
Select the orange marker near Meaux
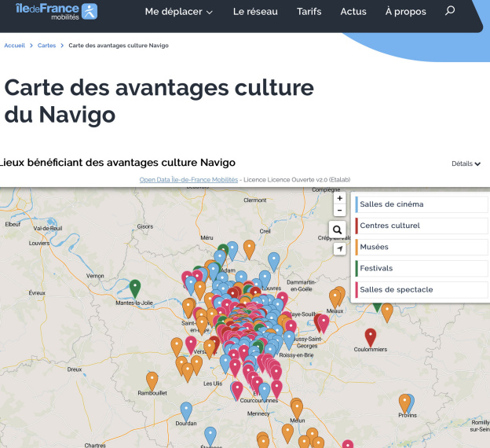pyautogui.click(x=335, y=298)
